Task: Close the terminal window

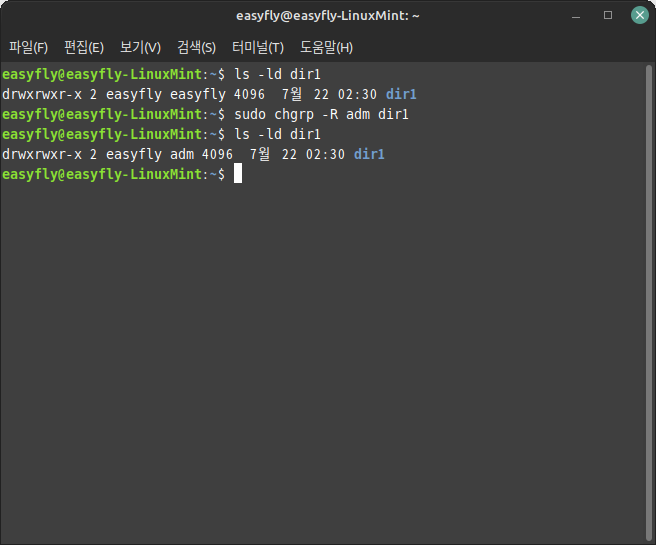Action: (x=640, y=15)
